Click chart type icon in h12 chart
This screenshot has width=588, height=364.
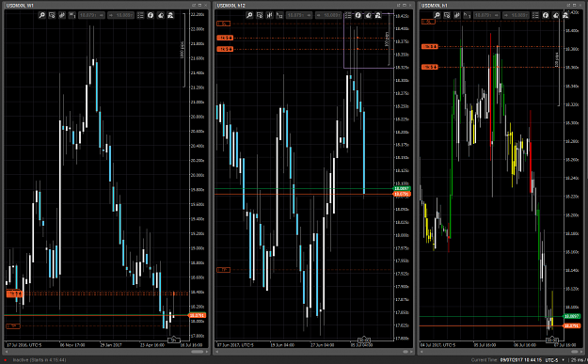(x=270, y=15)
